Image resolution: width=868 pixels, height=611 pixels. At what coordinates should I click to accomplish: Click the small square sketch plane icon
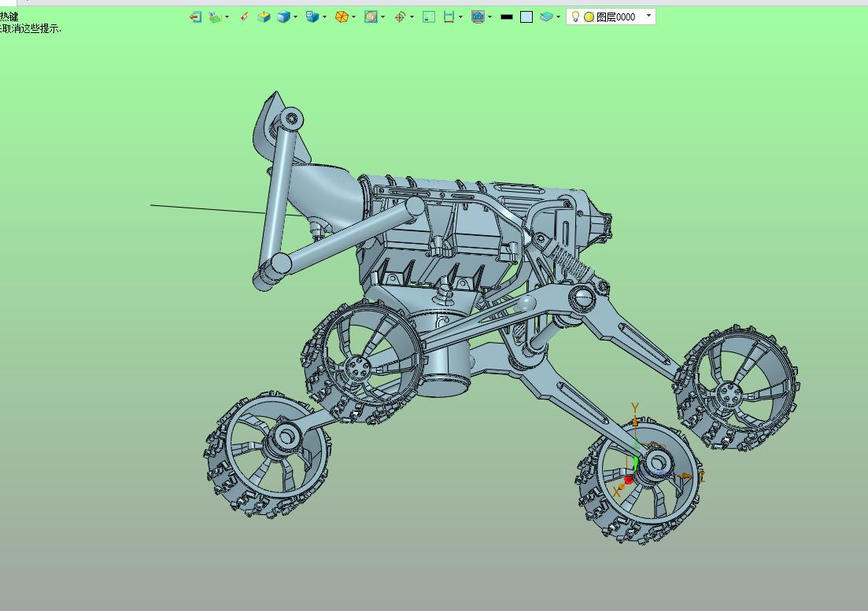click(x=428, y=17)
